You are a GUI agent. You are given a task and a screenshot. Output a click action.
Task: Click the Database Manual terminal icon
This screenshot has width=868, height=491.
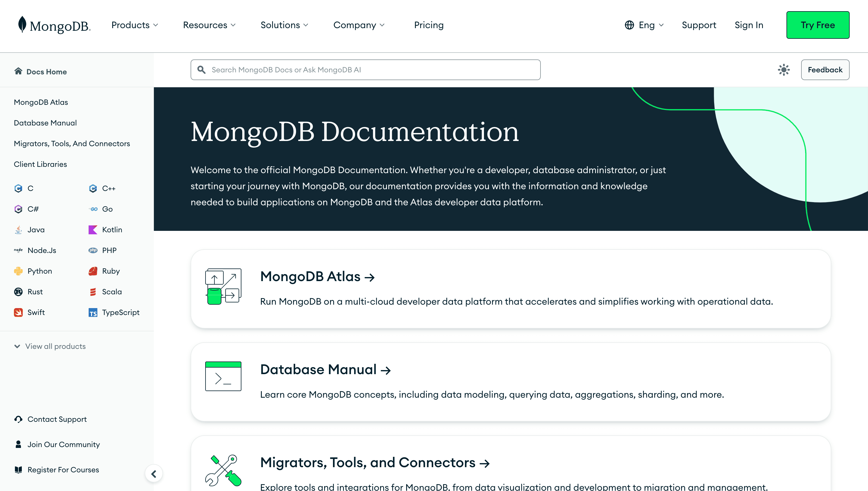pos(223,376)
